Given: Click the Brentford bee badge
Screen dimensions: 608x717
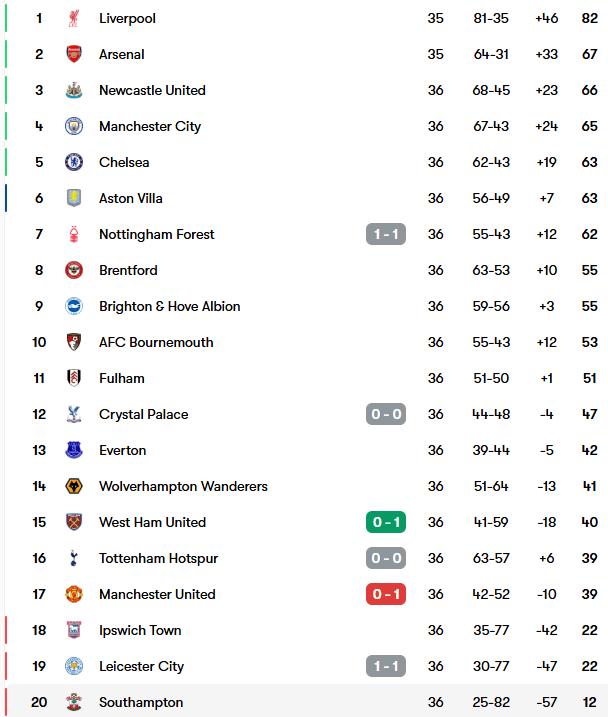Looking at the screenshot, I should (x=74, y=270).
